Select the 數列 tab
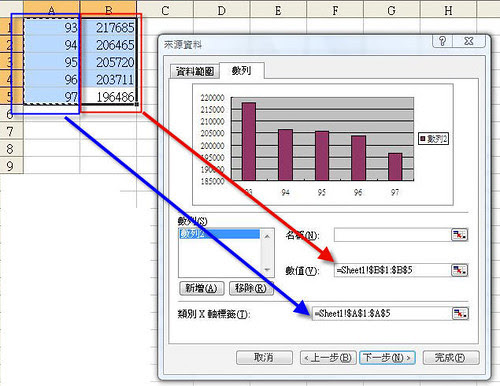 pyautogui.click(x=241, y=70)
